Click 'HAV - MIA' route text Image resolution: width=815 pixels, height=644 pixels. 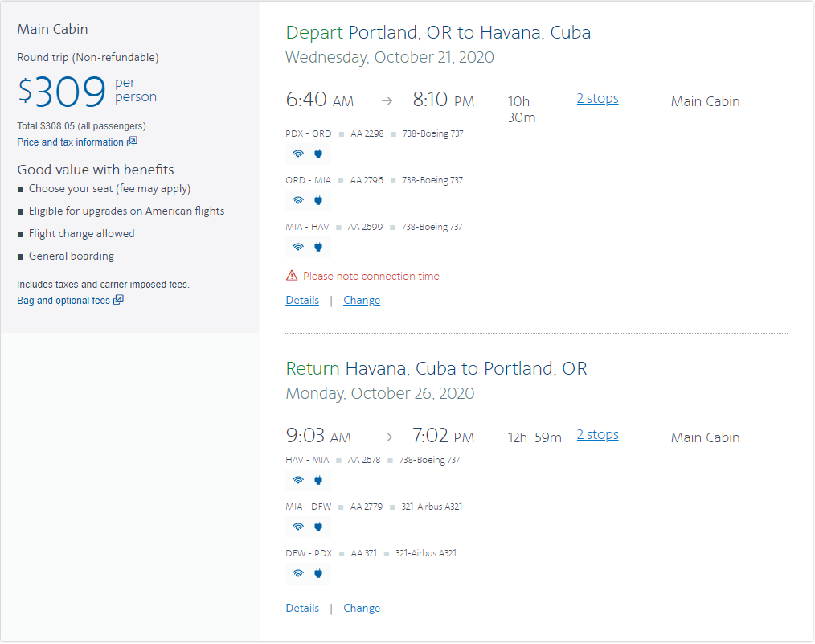click(307, 460)
